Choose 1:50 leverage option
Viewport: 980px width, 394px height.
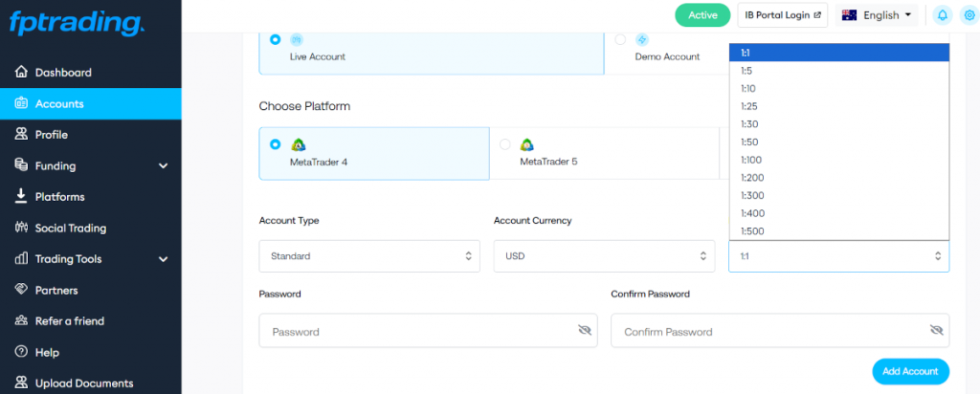point(838,142)
